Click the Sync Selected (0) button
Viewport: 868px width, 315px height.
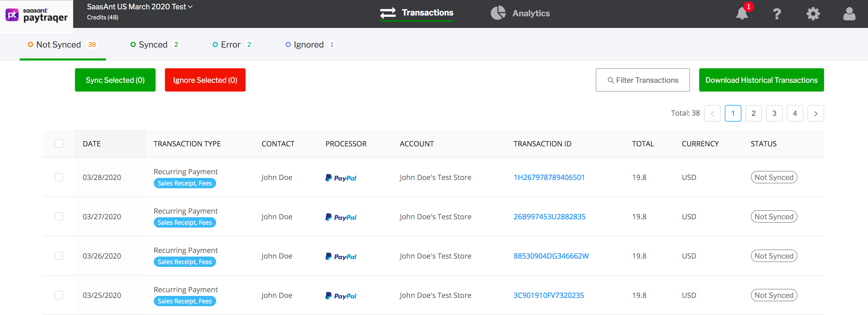click(x=115, y=80)
